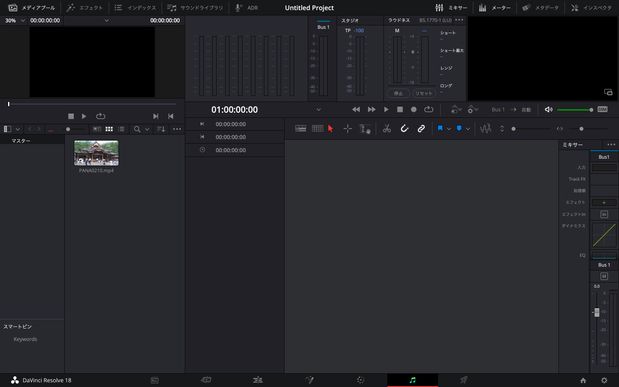Switch media pool to list view
This screenshot has height=387, width=619.
pos(122,129)
